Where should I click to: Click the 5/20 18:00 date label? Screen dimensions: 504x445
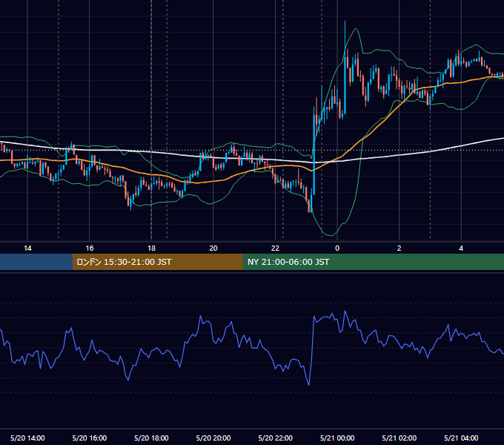click(x=151, y=438)
